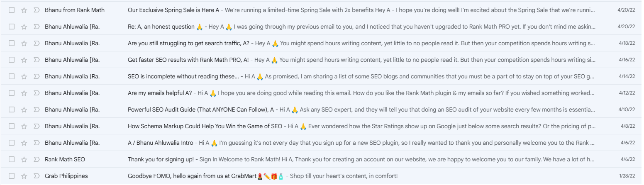Tick checkbox for 'SEO is incomplete' email
Viewport: 644px width, 185px height.
click(12, 76)
